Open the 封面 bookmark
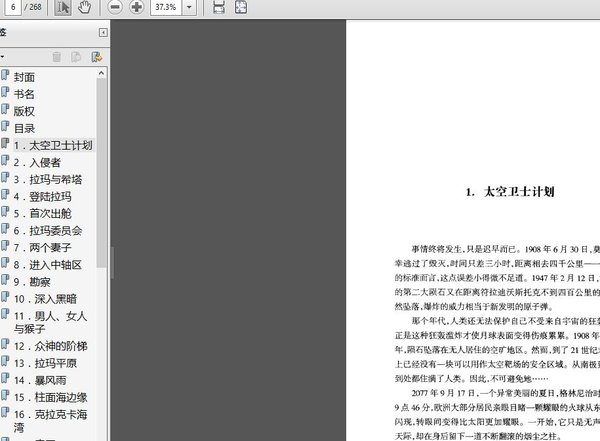 24,77
